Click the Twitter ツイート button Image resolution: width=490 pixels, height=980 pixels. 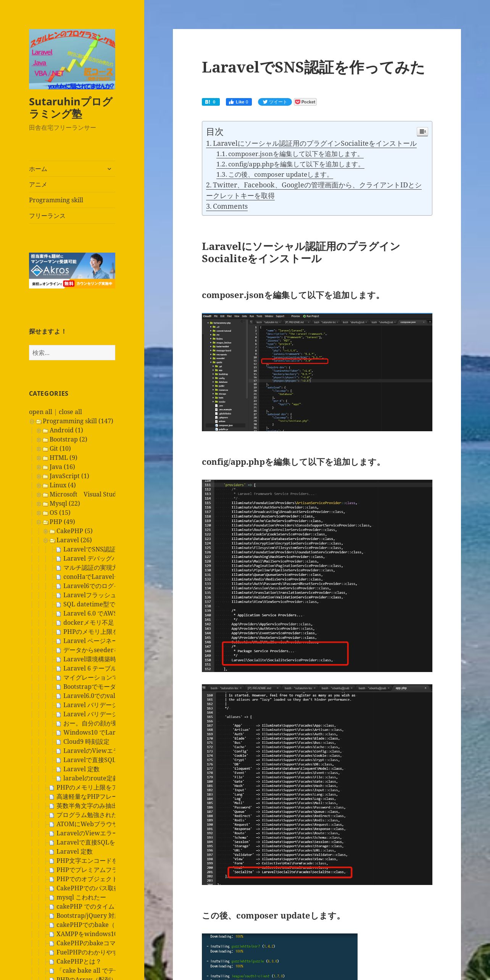point(275,102)
